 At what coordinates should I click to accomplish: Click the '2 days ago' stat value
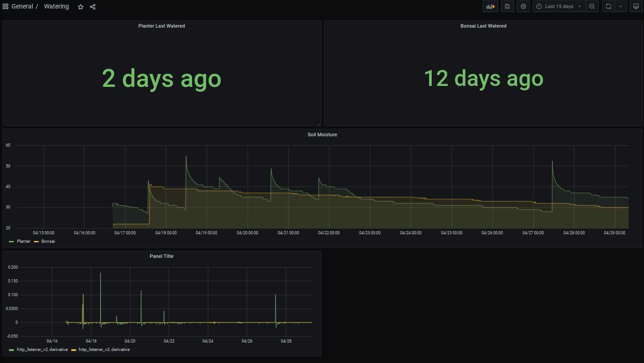pos(162,78)
